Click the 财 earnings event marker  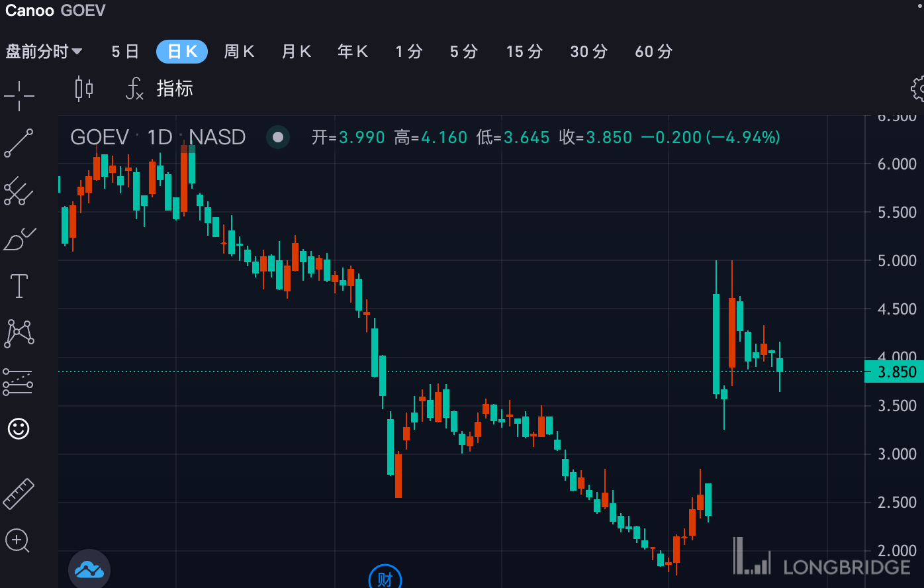[x=385, y=579]
